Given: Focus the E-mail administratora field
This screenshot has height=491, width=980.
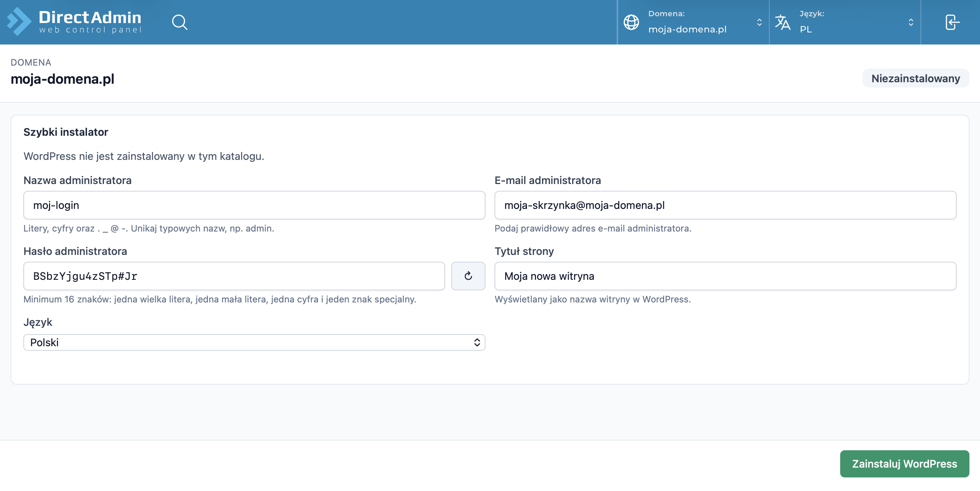Looking at the screenshot, I should pyautogui.click(x=725, y=205).
